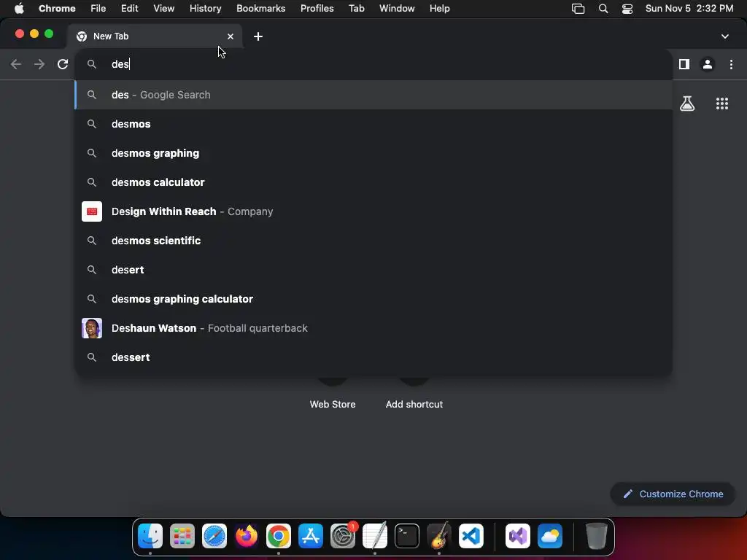
Task: Click the Customize Chrome button
Action: (x=673, y=494)
